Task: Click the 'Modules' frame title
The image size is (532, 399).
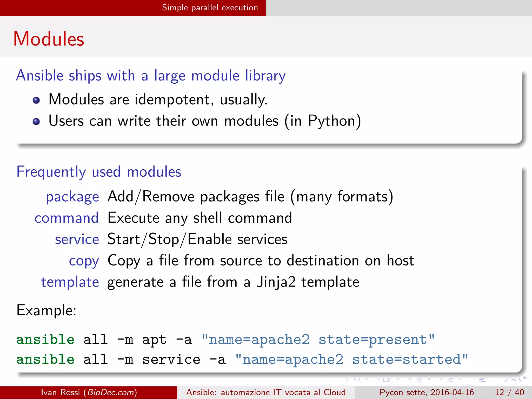Action: 49,39
